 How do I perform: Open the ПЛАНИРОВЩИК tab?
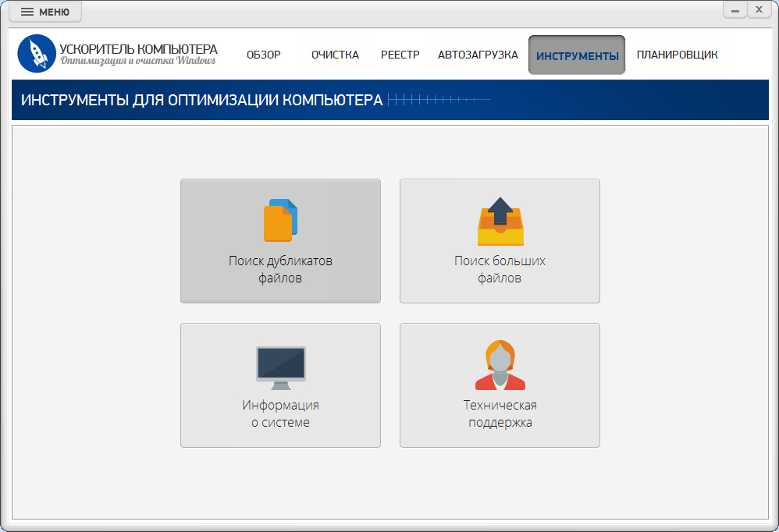click(677, 55)
